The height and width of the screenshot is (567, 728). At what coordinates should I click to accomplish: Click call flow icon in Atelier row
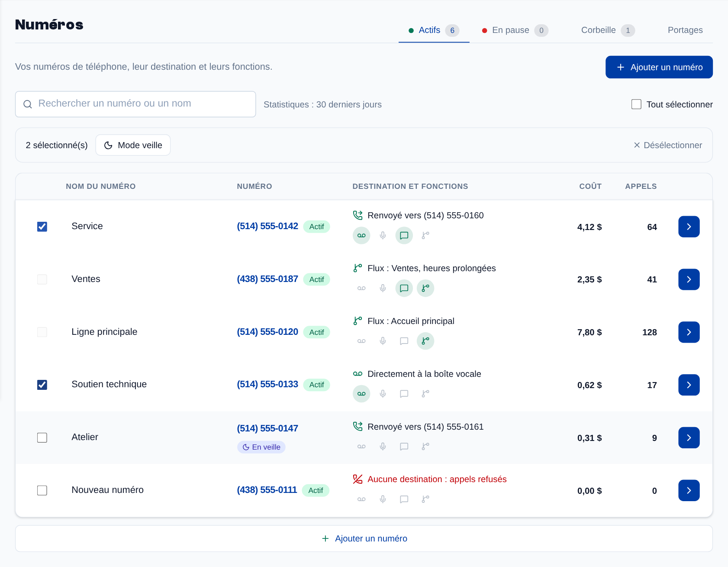pyautogui.click(x=425, y=447)
